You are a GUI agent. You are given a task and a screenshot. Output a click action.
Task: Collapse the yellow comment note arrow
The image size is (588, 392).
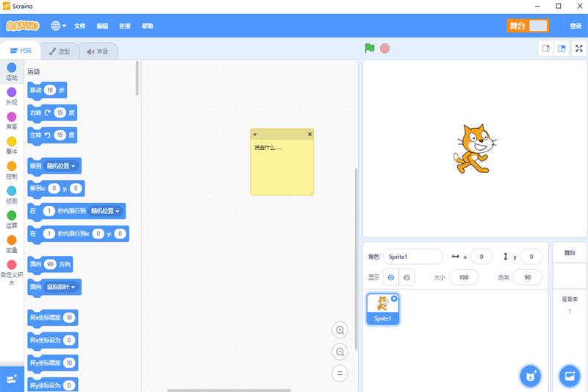(x=255, y=135)
